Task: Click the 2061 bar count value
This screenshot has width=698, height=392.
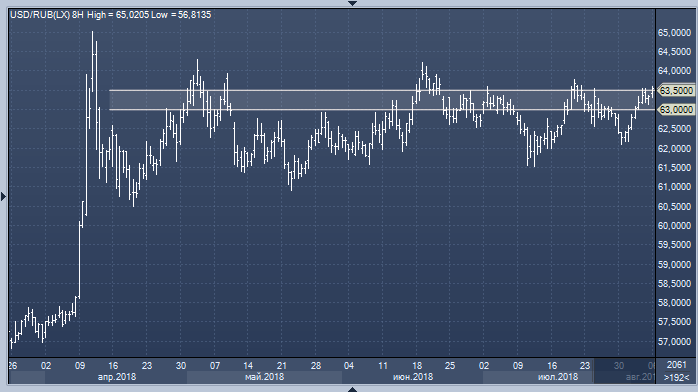Action: pyautogui.click(x=677, y=365)
